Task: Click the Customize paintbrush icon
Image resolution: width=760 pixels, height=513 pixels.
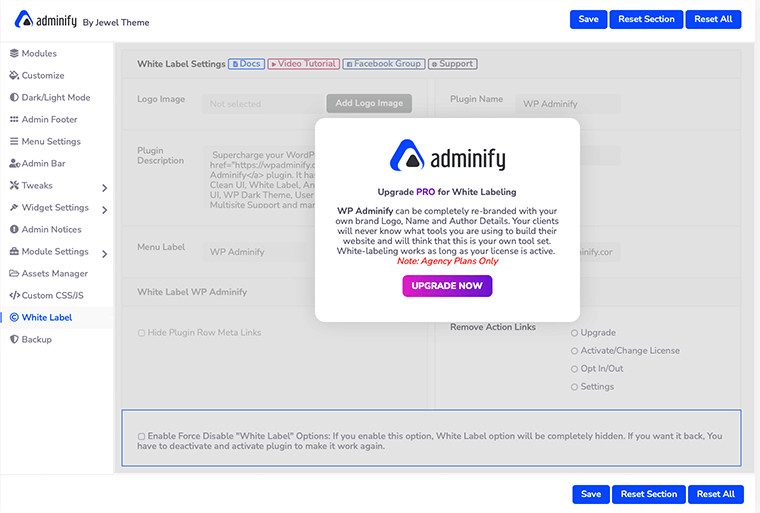Action: 14,76
